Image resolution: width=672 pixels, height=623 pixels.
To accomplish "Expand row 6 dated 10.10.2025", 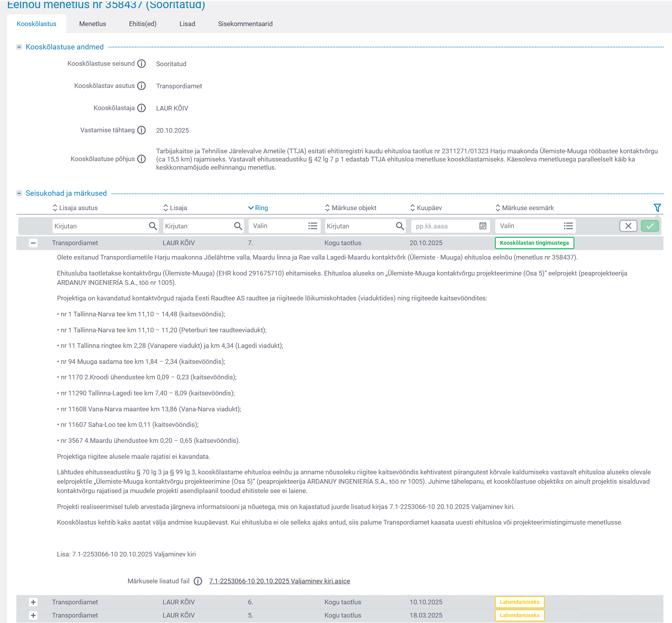I will coord(33,602).
